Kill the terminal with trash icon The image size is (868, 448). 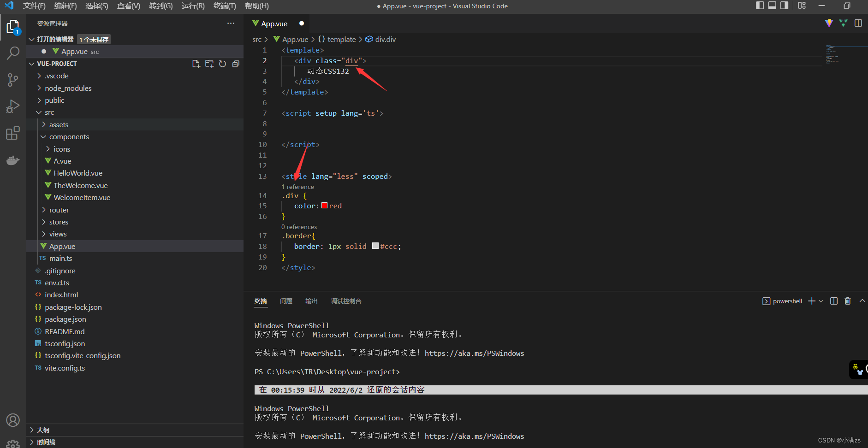pyautogui.click(x=848, y=301)
